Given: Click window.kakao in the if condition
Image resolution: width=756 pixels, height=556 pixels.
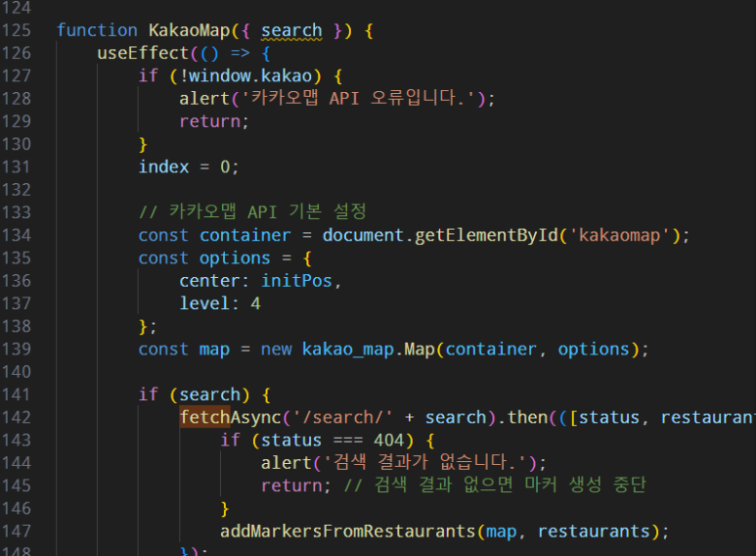Looking at the screenshot, I should coord(250,75).
